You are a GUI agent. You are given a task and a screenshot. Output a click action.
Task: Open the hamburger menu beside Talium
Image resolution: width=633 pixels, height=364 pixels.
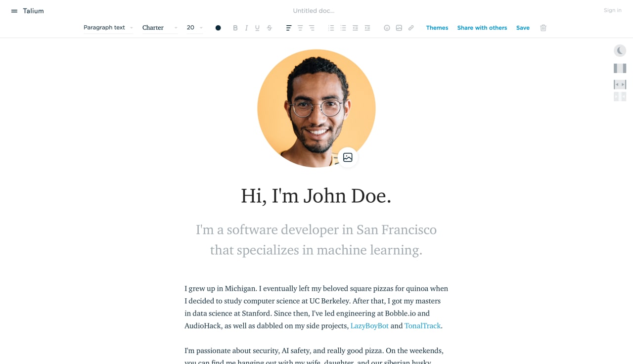[x=14, y=11]
